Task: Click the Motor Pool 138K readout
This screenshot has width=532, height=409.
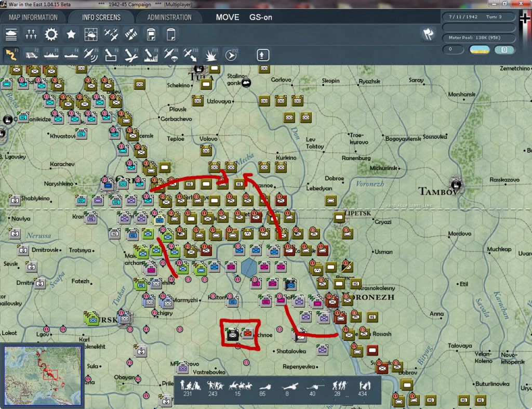Action: [x=478, y=37]
